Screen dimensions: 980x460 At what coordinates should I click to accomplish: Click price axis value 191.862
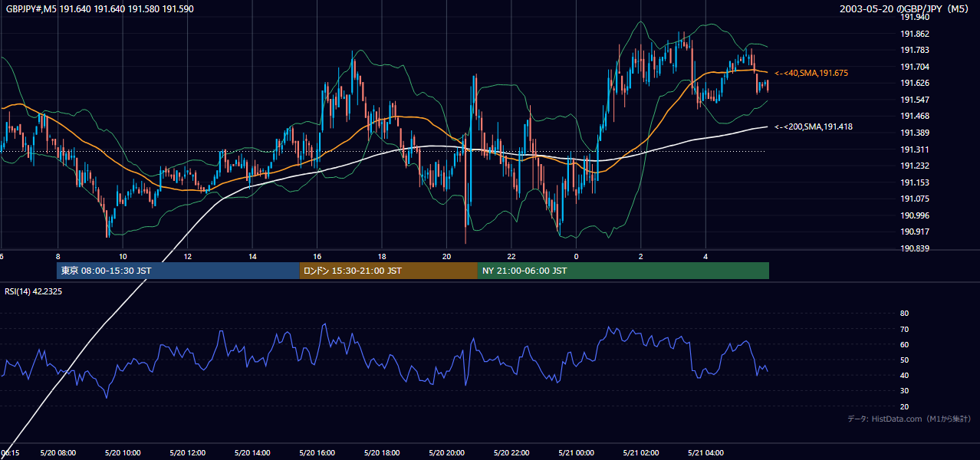[x=915, y=34]
